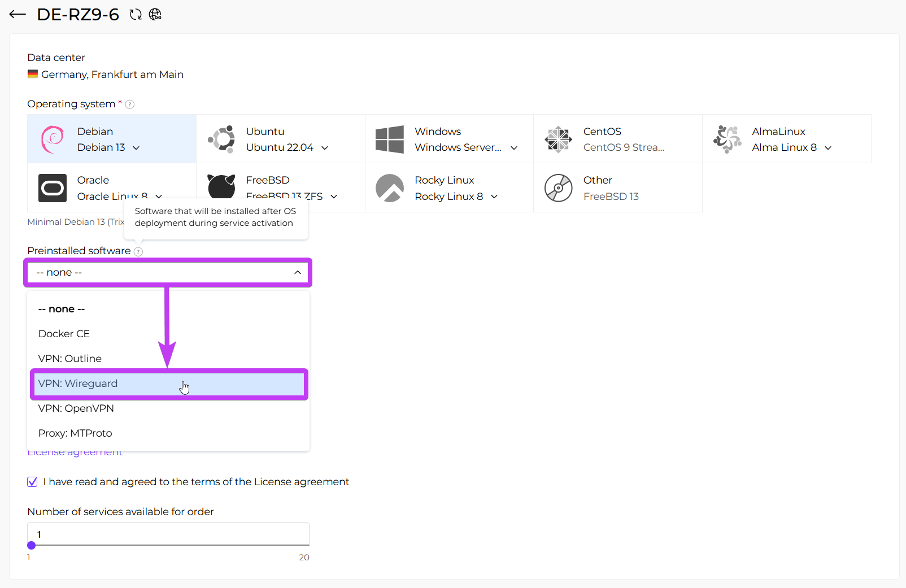Click the slider maximum value 20

click(x=304, y=557)
